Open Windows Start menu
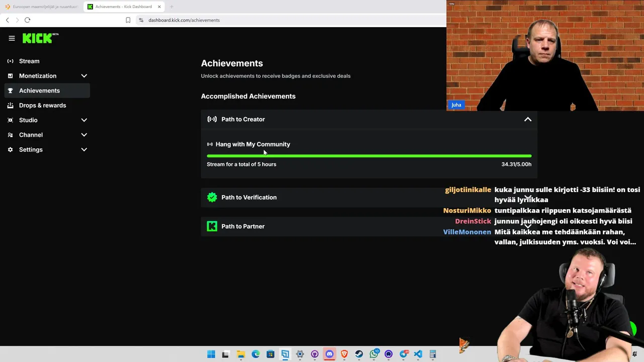Screen dimensions: 644x362 [x=211, y=354]
